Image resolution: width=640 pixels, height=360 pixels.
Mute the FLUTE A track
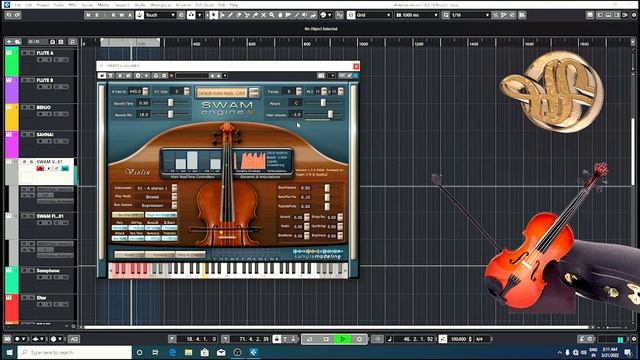[24, 53]
